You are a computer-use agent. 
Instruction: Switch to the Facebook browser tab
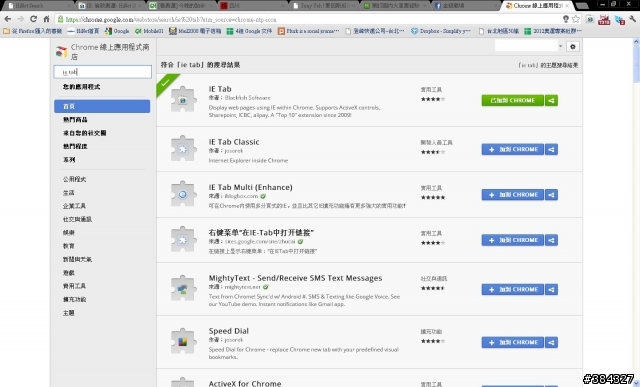coord(464,6)
